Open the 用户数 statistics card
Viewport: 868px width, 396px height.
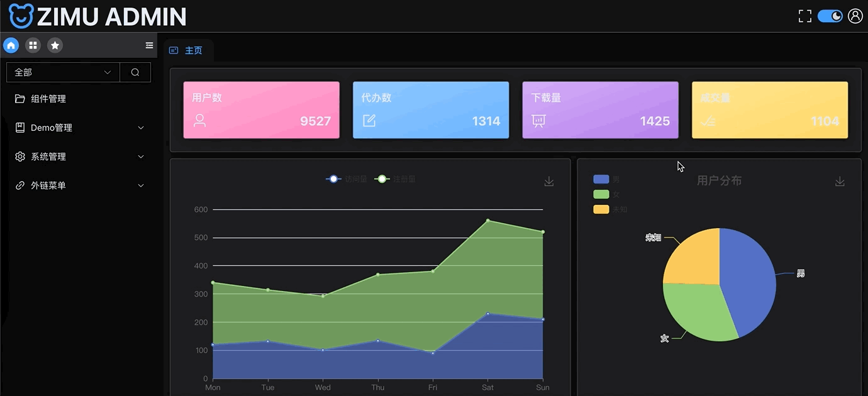pyautogui.click(x=261, y=110)
